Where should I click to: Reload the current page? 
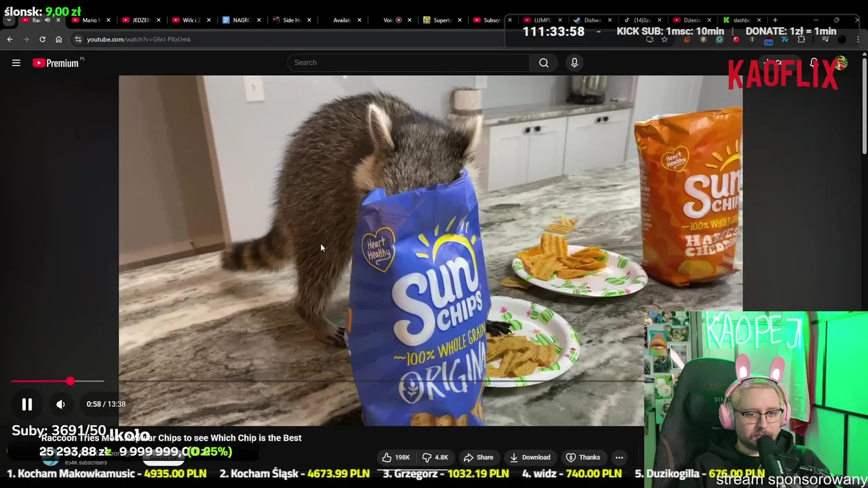click(x=42, y=39)
